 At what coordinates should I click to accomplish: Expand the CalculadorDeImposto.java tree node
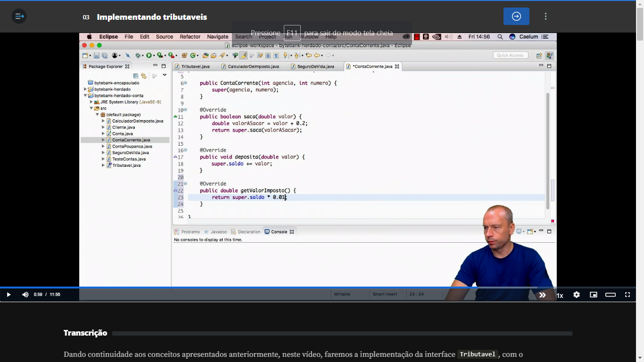[x=103, y=121]
